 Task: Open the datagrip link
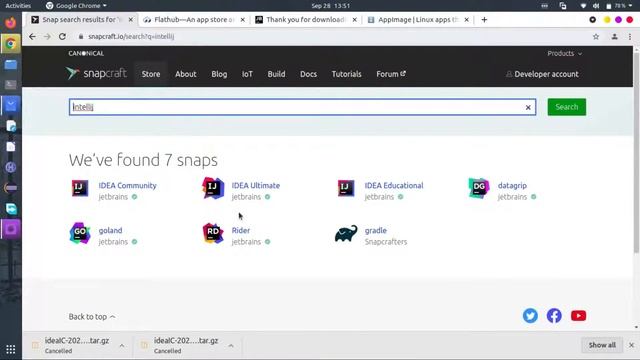click(512, 185)
